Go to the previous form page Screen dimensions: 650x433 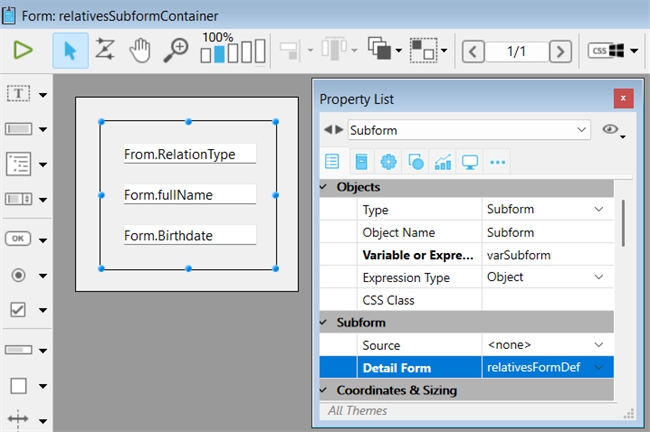[x=474, y=50]
